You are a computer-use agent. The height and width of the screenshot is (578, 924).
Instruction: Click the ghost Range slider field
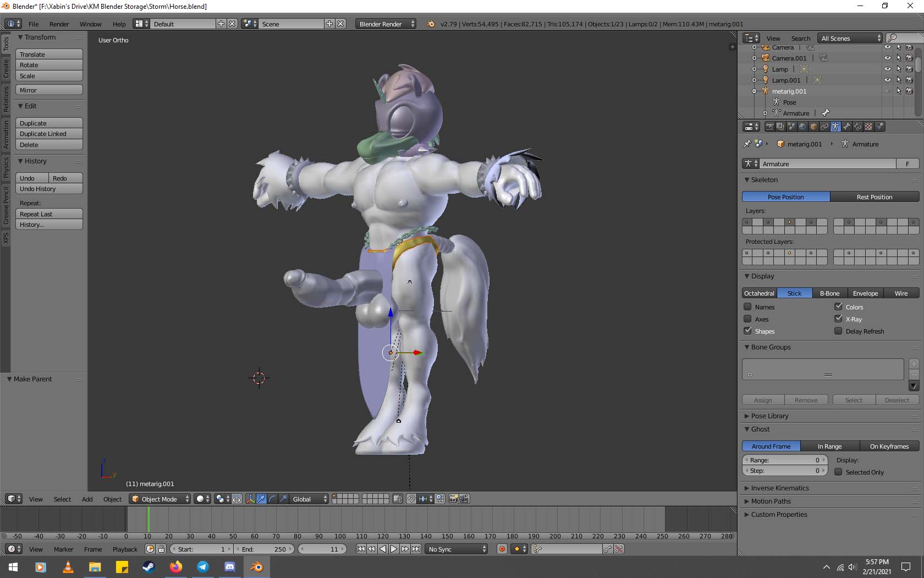[784, 460]
